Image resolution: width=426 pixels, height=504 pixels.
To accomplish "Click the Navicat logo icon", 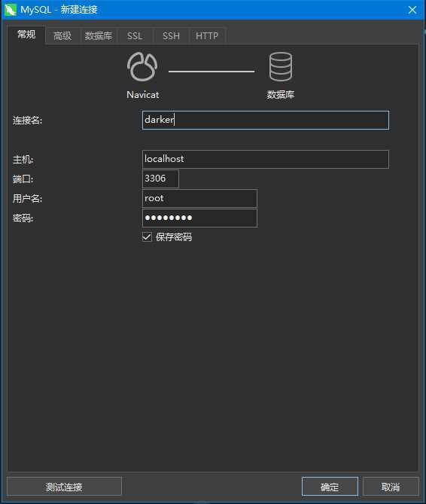I will 142,67.
